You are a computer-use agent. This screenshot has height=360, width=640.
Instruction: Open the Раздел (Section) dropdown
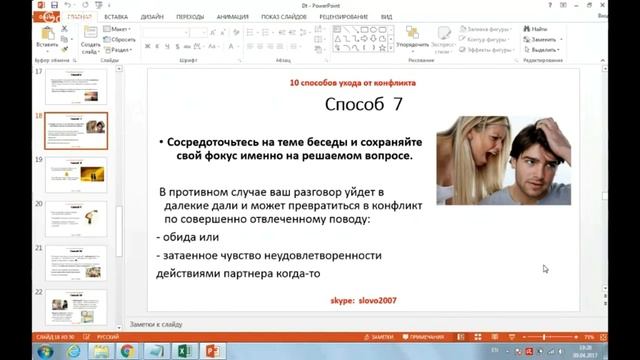tap(118, 50)
